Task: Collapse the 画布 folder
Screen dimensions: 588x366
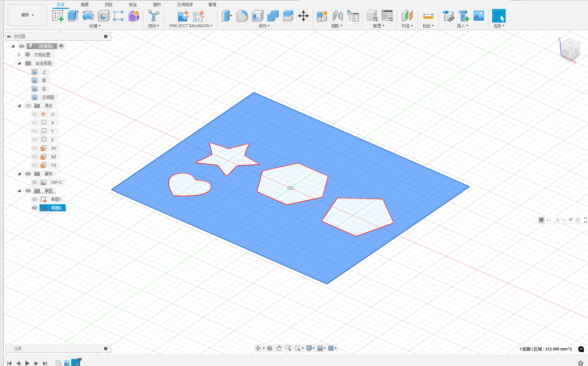Action: pos(19,174)
